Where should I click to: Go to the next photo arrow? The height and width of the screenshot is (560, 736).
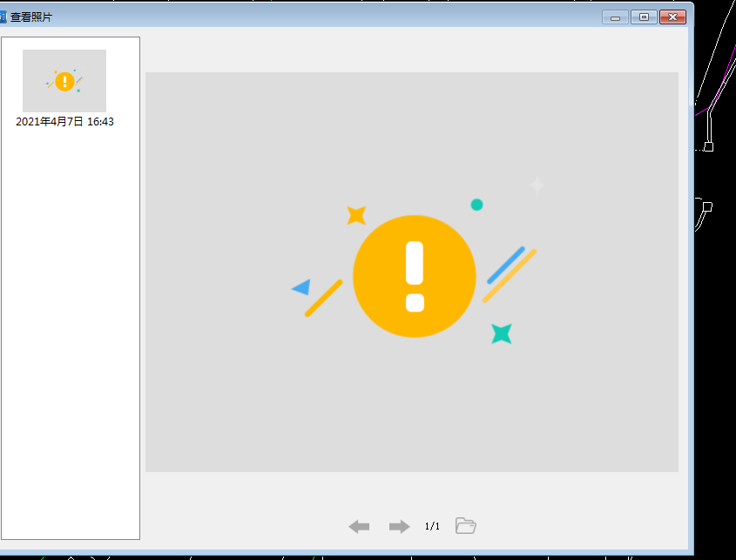point(400,526)
